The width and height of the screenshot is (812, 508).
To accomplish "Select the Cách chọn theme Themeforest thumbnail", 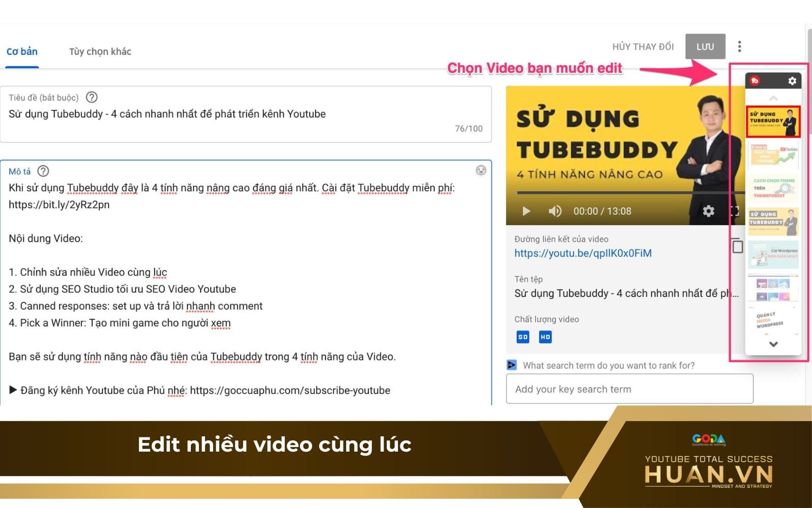I will [x=773, y=188].
